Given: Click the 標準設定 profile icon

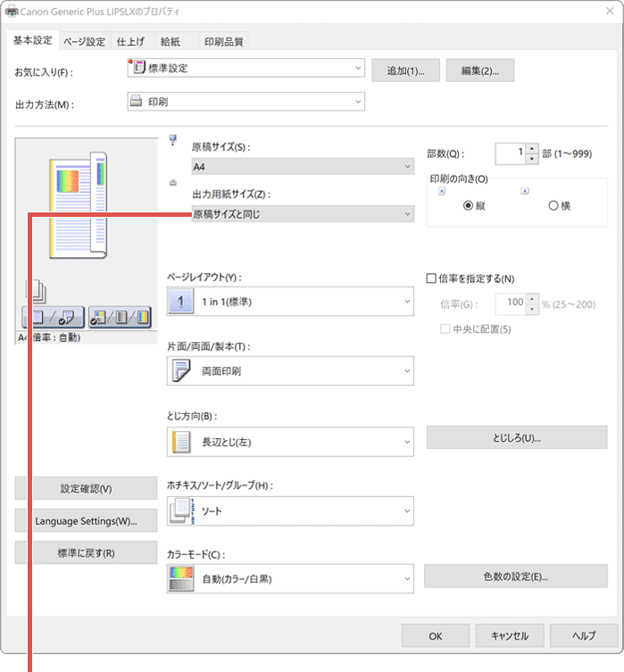Looking at the screenshot, I should coord(137,67).
